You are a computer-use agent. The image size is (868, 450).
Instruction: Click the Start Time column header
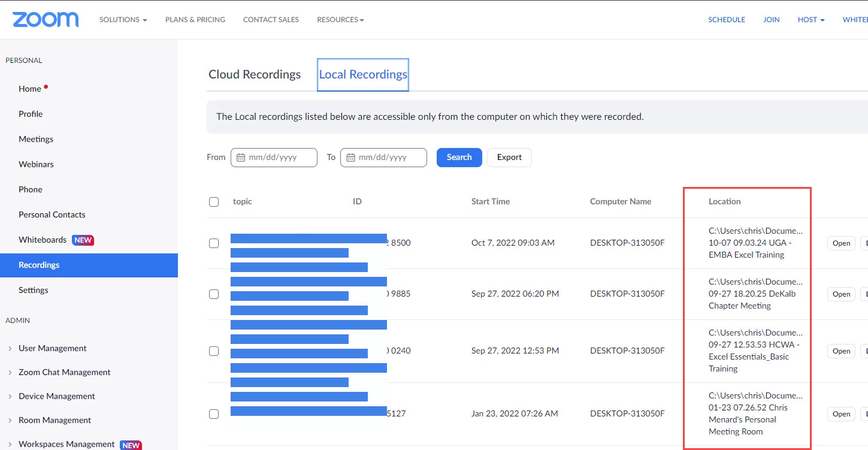click(491, 202)
